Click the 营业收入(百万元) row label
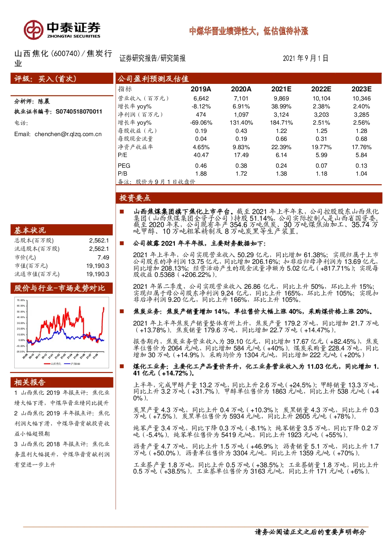This screenshot has width=392, height=555. (x=143, y=98)
